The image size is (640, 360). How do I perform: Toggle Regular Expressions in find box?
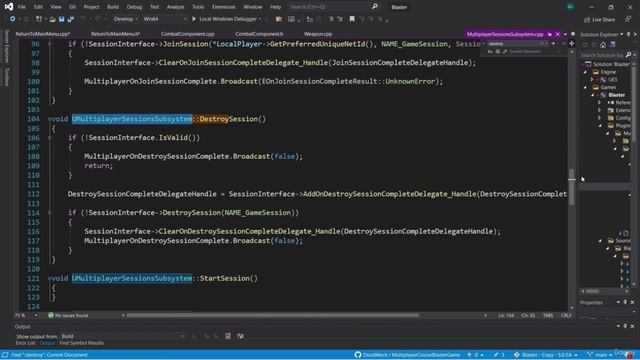pos(505,51)
